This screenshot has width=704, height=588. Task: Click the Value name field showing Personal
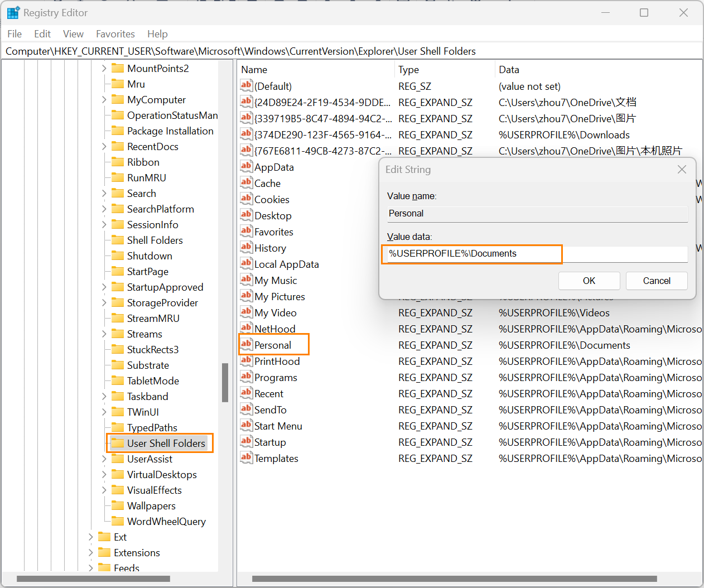537,214
